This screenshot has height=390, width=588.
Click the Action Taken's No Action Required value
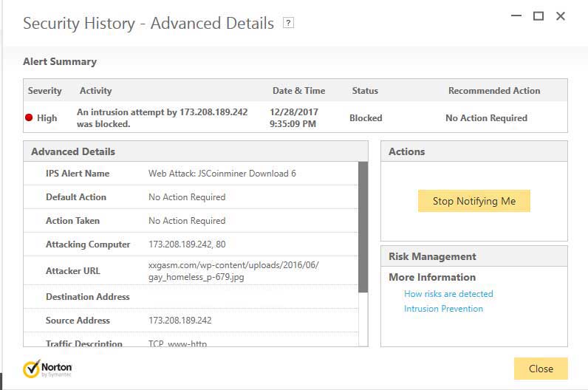(x=187, y=221)
